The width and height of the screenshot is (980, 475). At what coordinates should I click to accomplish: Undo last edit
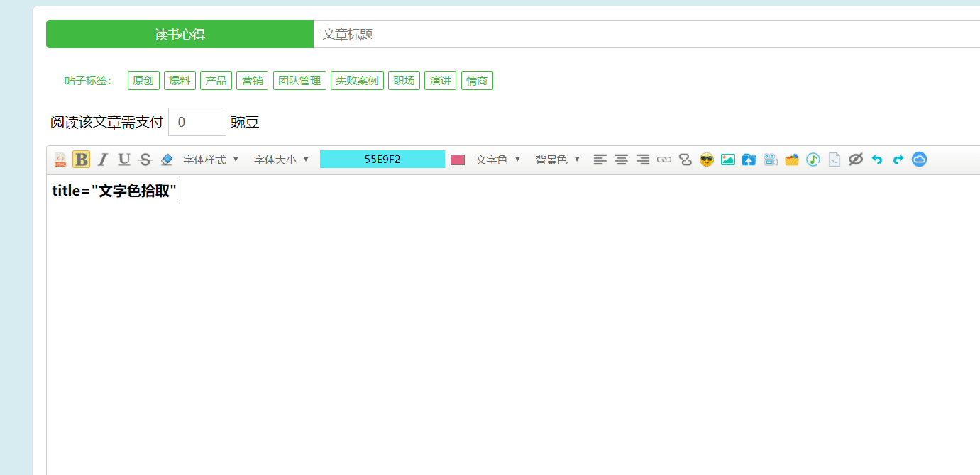(x=877, y=160)
